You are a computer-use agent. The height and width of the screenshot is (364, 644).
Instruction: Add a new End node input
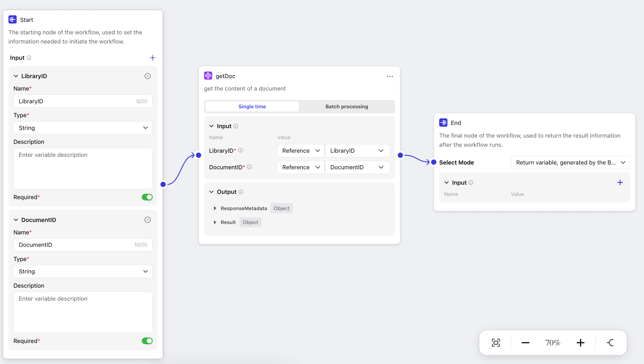click(x=620, y=183)
